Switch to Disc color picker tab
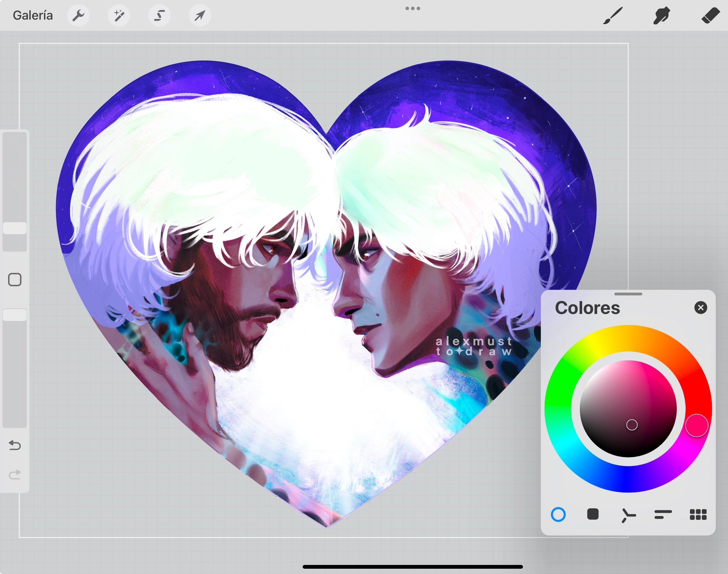Image resolution: width=728 pixels, height=574 pixels. pyautogui.click(x=558, y=514)
